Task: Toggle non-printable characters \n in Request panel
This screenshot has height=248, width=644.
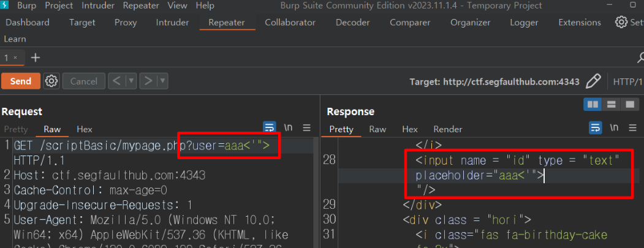Action: click(289, 128)
